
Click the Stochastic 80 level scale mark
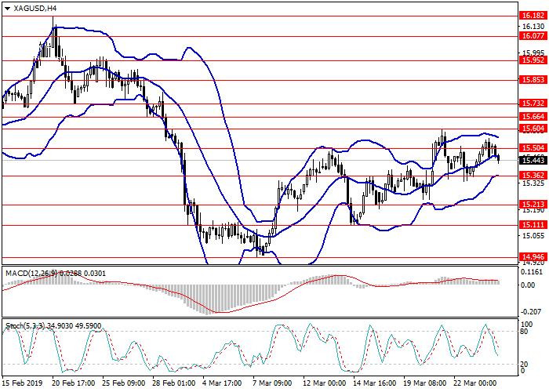(526, 332)
